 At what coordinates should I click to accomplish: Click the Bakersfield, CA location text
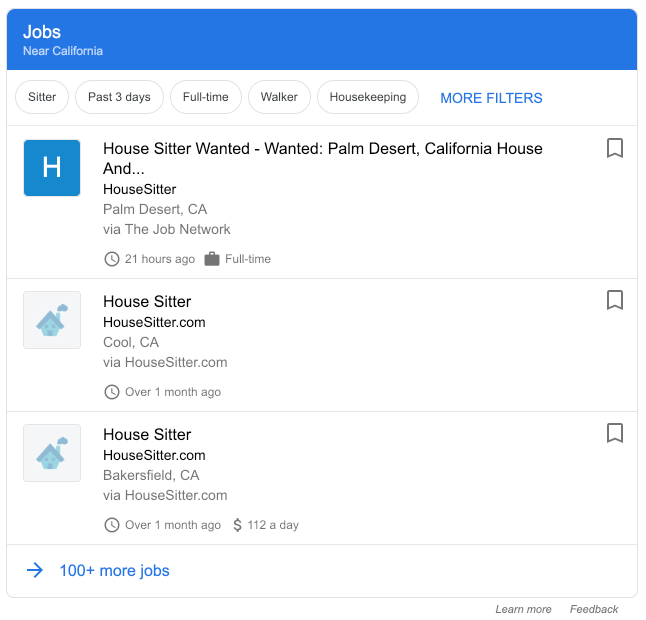[151, 475]
